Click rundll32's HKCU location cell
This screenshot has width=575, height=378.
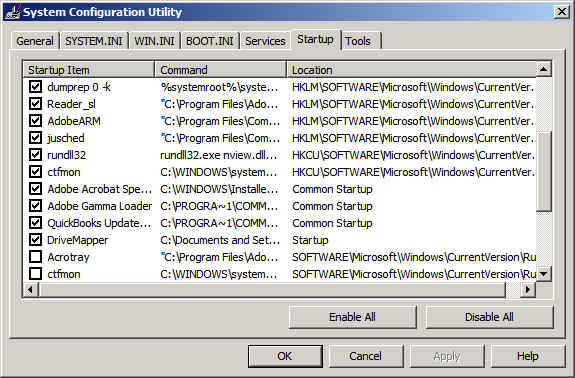click(413, 155)
